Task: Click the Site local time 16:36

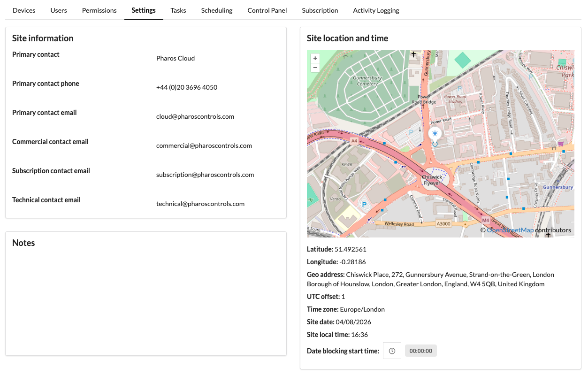Action: point(359,335)
